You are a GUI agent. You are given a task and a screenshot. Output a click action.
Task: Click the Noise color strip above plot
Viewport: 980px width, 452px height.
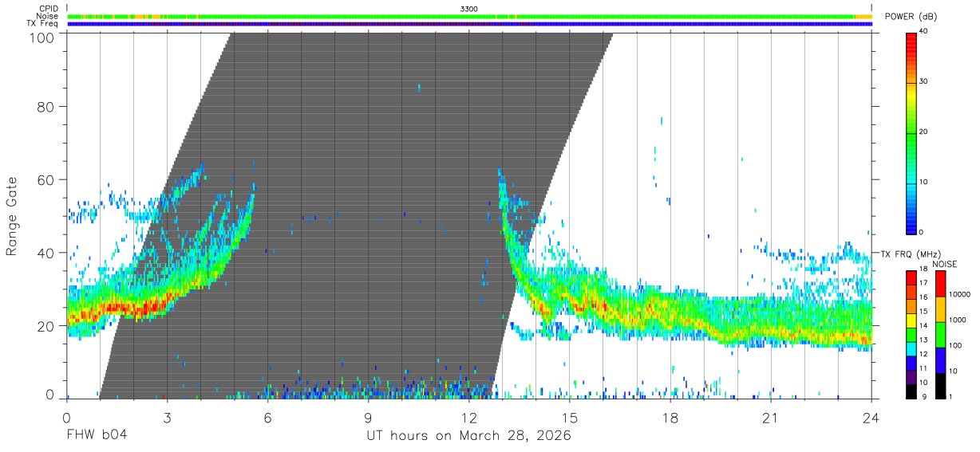pos(469,16)
